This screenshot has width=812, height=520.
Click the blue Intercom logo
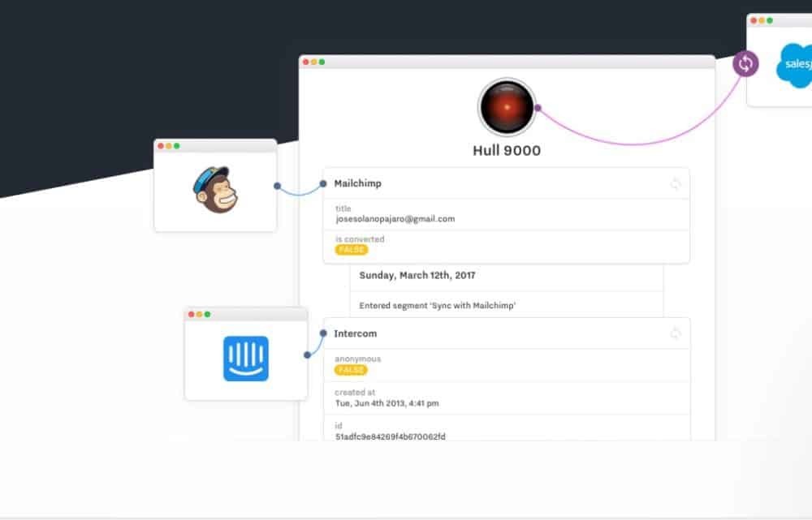(245, 358)
